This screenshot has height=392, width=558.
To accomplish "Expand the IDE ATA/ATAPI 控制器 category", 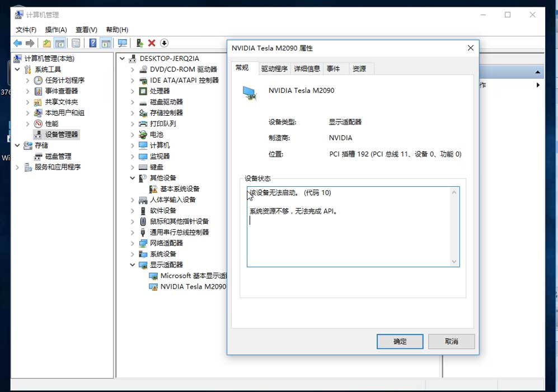I will coord(133,81).
